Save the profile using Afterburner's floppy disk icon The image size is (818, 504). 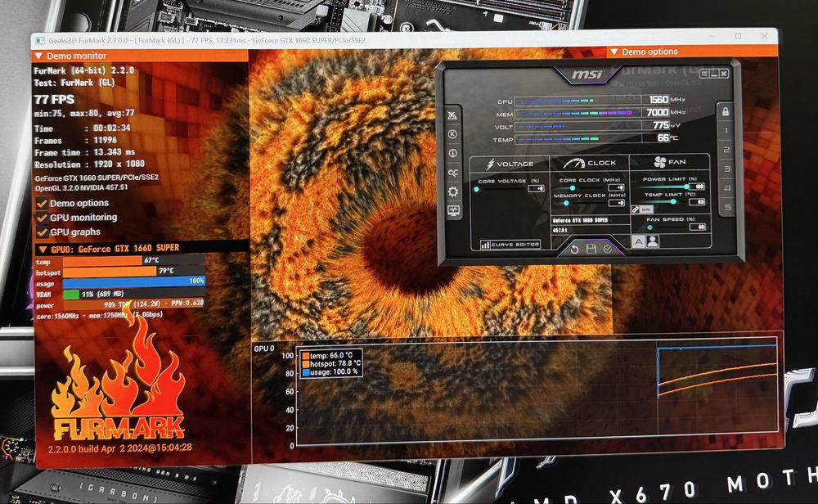point(591,249)
